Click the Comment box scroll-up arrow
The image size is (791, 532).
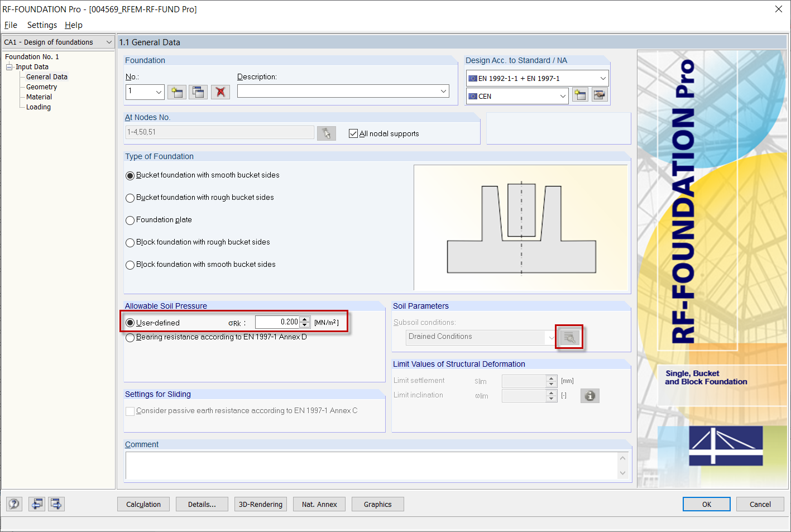(623, 458)
